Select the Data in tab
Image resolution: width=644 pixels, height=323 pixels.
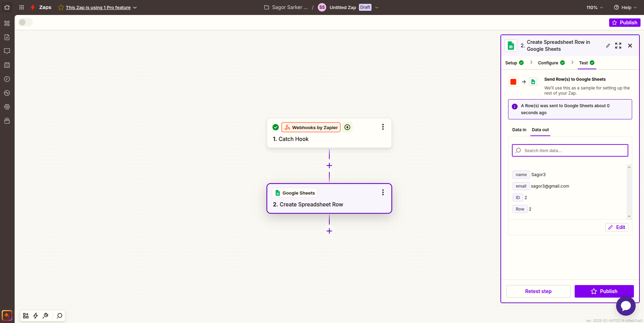pyautogui.click(x=519, y=130)
